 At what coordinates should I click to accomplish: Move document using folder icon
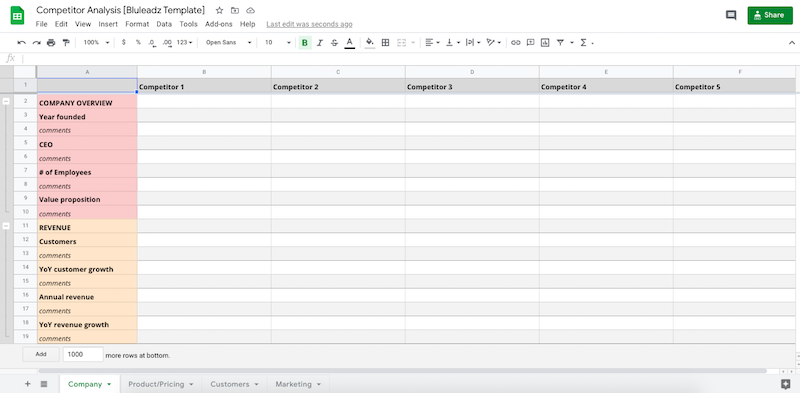(235, 10)
